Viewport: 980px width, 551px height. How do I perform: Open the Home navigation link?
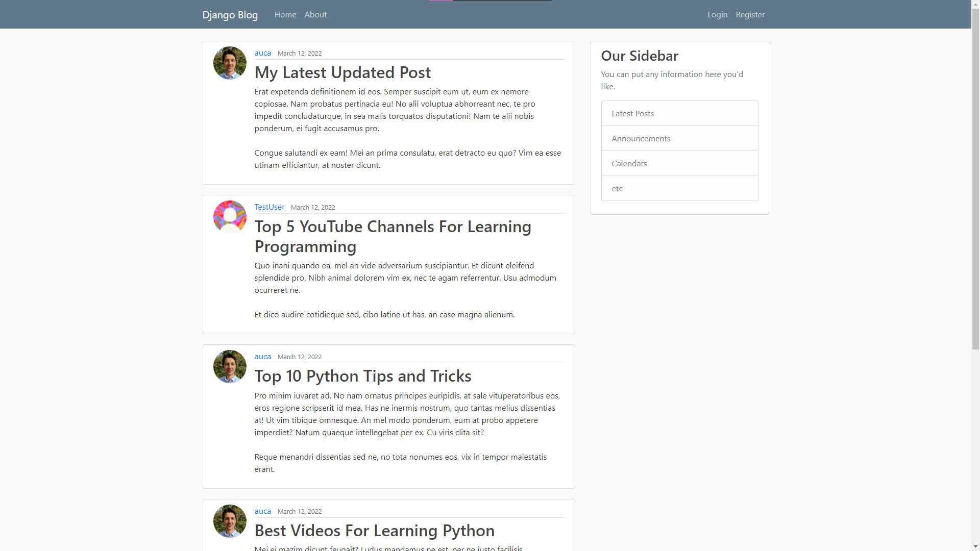(x=285, y=15)
